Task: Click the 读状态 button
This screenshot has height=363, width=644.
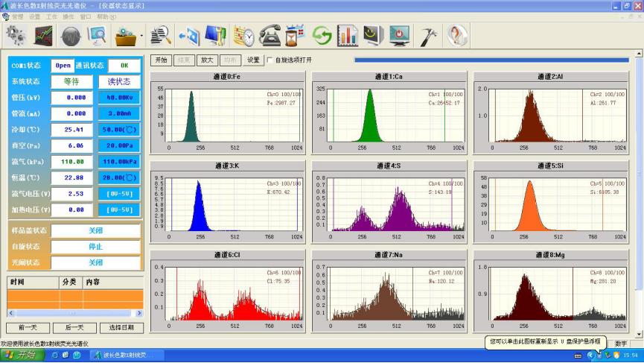Action: pos(119,82)
